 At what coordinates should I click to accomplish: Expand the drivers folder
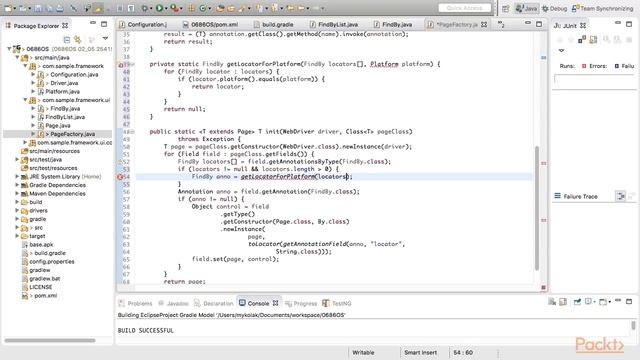[x=17, y=211]
